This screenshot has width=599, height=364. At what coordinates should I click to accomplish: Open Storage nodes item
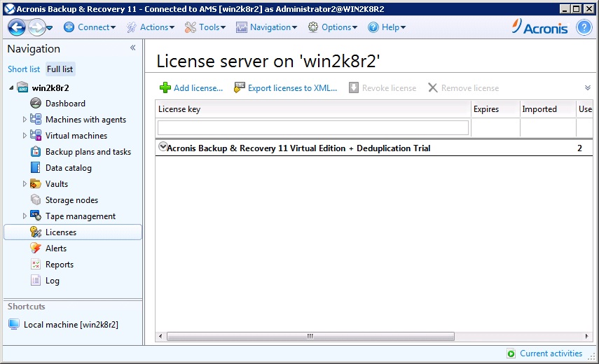pyautogui.click(x=71, y=200)
